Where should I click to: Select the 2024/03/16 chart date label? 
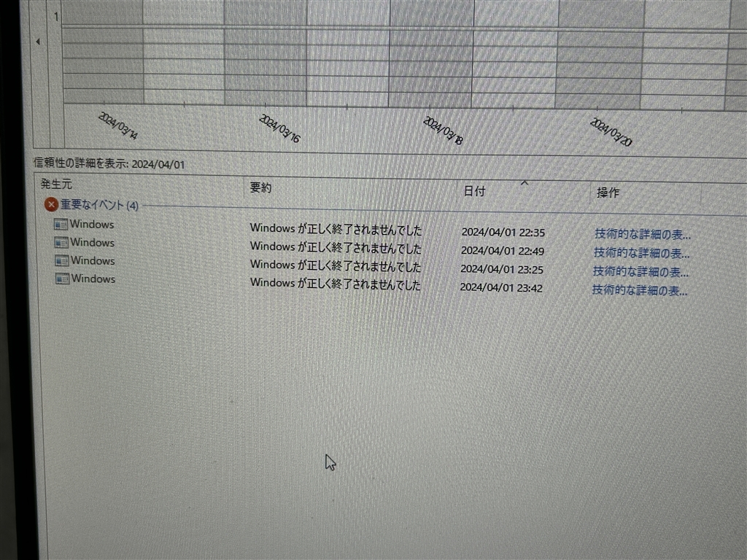point(279,128)
